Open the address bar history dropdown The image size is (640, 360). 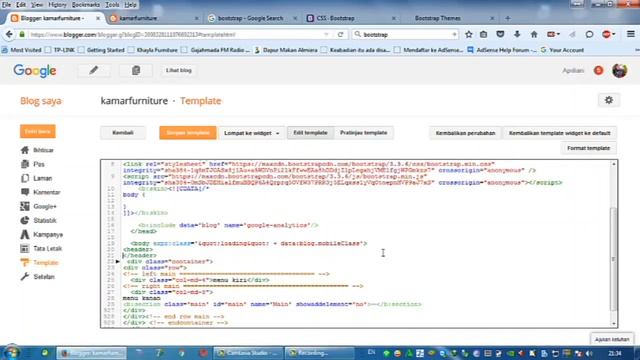(326, 35)
